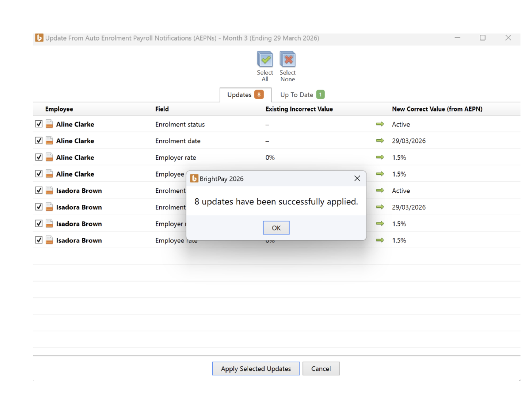This screenshot has width=532, height=403.
Task: Click the Field column header
Action: (x=162, y=109)
